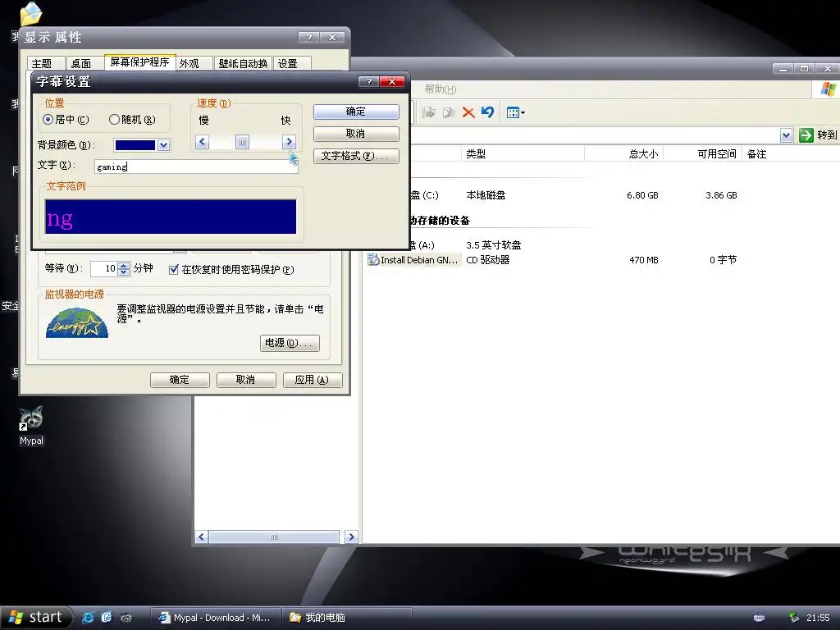Sort by the 可用空间 column header
This screenshot has width=840, height=630.
pyautogui.click(x=703, y=154)
